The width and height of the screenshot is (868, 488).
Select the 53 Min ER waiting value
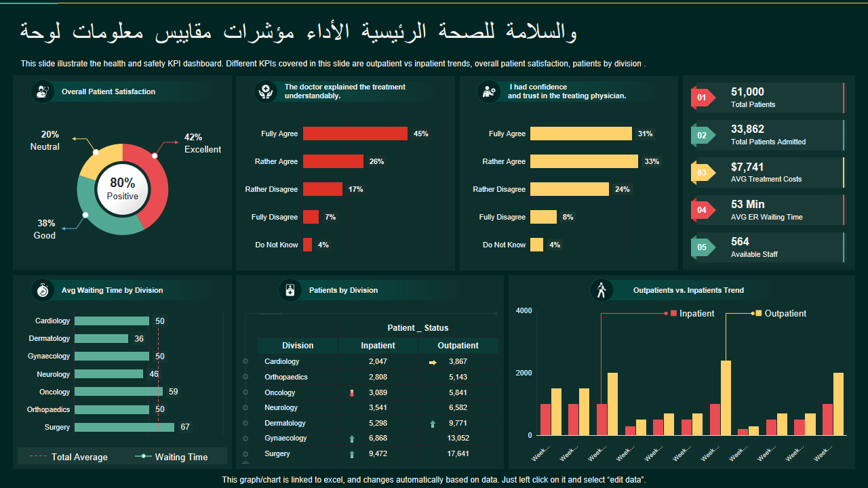[747, 204]
